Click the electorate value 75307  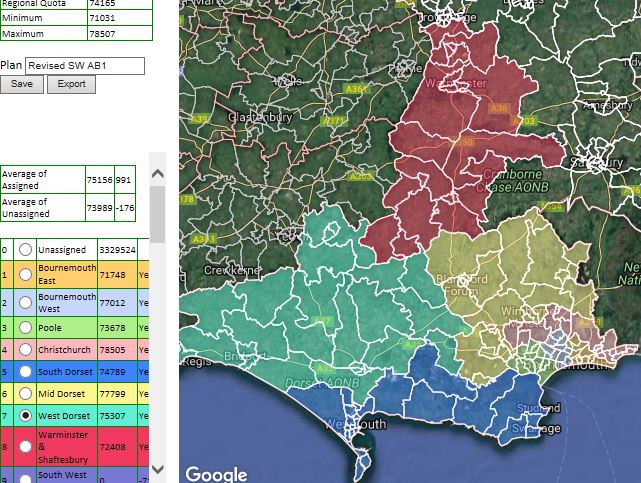112,416
